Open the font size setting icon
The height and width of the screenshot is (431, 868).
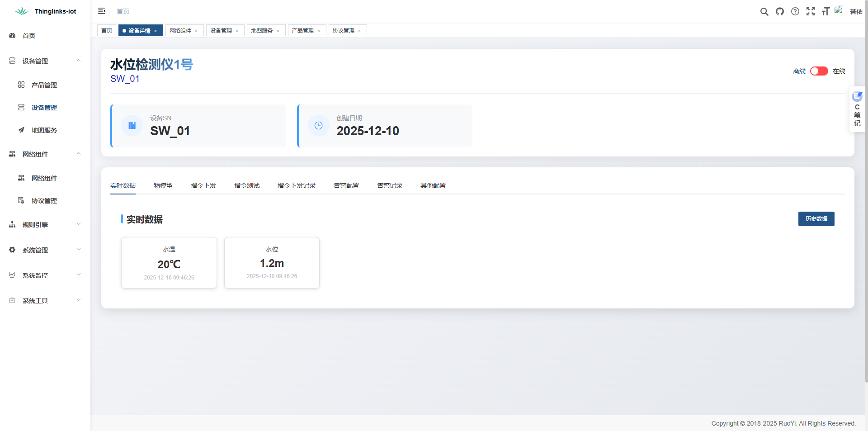tap(826, 12)
